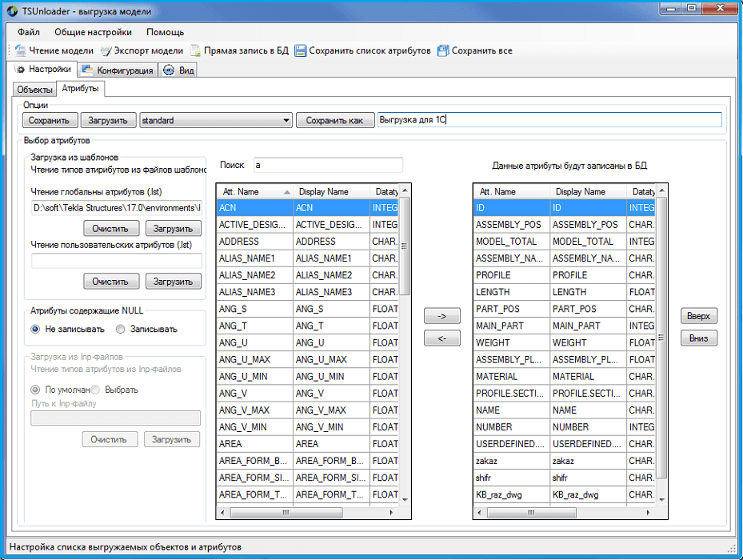The width and height of the screenshot is (743, 560).
Task: Click the Экспорт модели toolbar icon
Action: click(x=106, y=50)
